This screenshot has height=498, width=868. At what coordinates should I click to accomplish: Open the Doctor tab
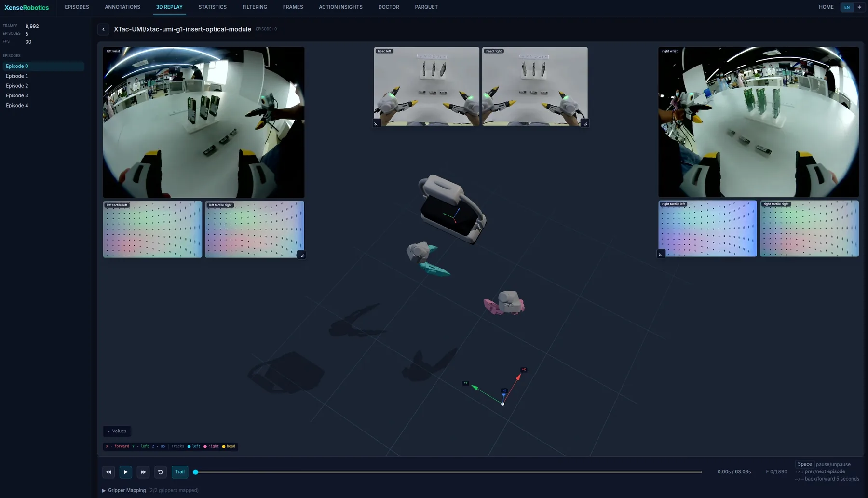tap(389, 7)
